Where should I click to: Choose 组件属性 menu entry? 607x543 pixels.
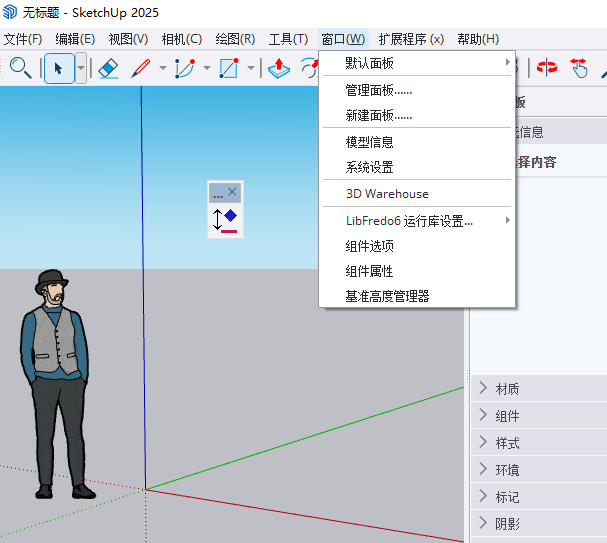click(x=417, y=271)
